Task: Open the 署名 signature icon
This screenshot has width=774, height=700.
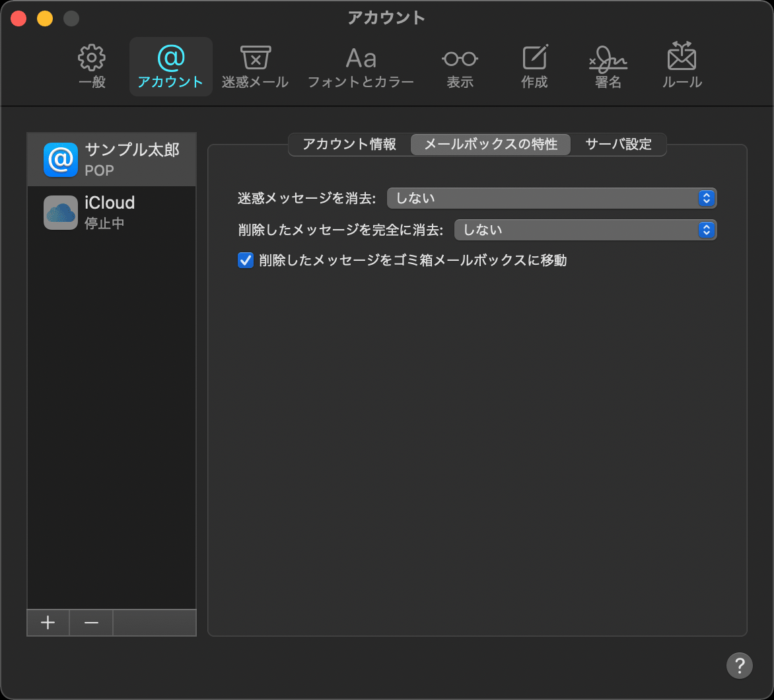Action: [x=608, y=59]
